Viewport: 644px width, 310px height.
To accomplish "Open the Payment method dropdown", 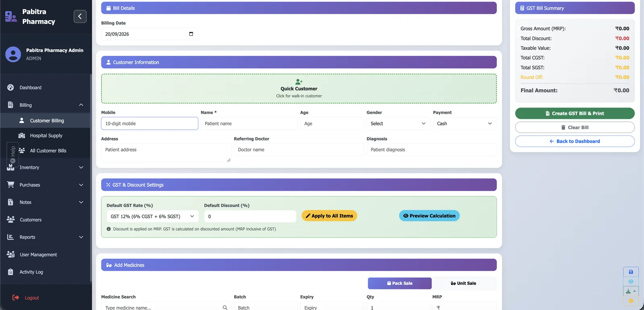I will [x=464, y=123].
